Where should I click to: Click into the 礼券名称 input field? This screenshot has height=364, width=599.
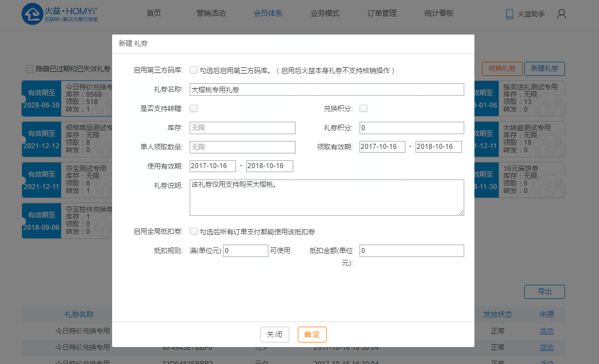pyautogui.click(x=327, y=89)
